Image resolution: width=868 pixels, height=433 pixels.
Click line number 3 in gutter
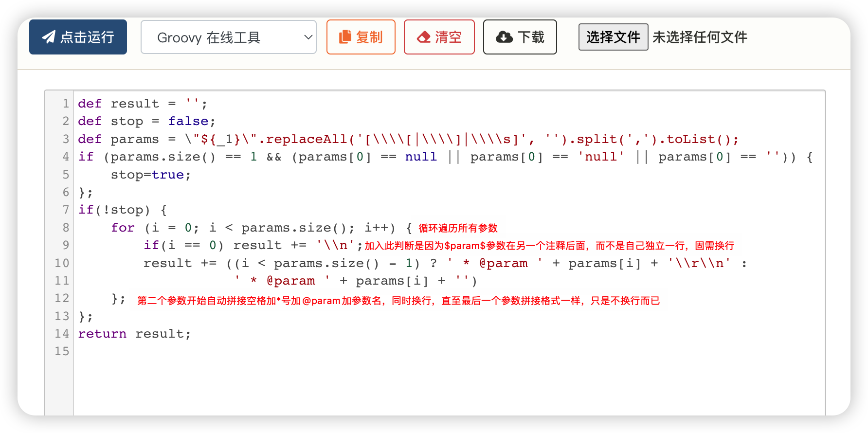66,139
